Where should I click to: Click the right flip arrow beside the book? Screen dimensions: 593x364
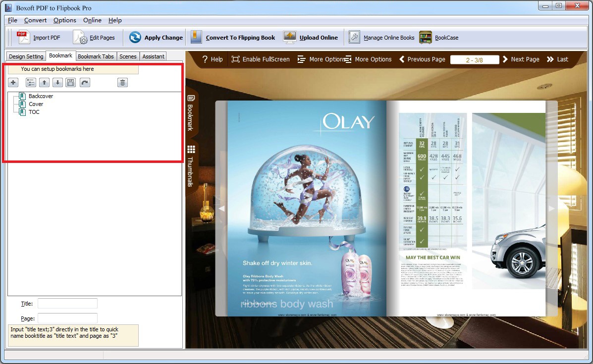(x=551, y=208)
